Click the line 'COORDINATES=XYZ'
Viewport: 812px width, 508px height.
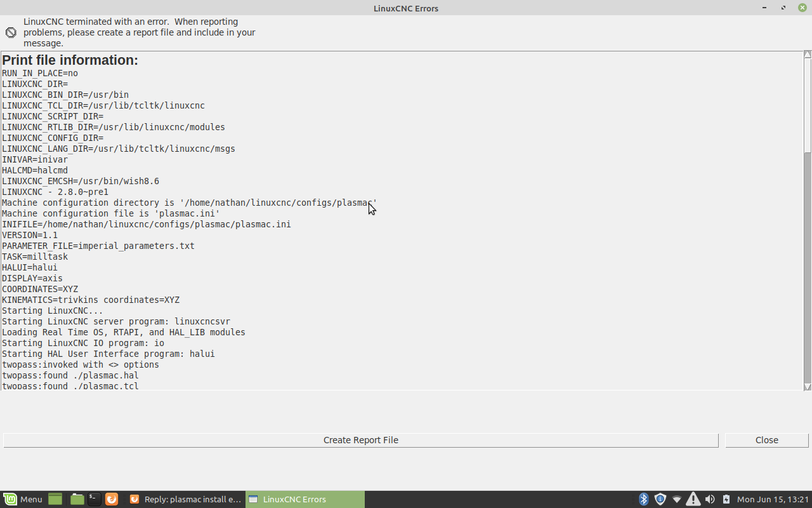pyautogui.click(x=40, y=289)
